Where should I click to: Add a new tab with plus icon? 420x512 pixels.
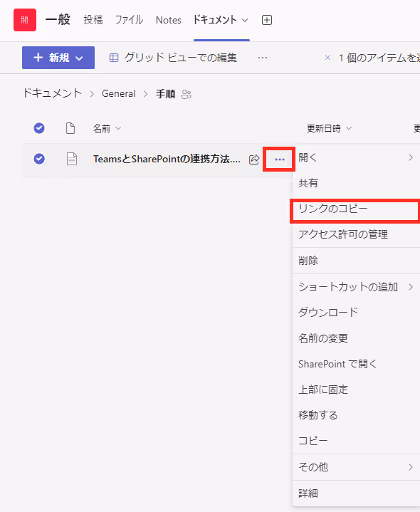[x=267, y=20]
